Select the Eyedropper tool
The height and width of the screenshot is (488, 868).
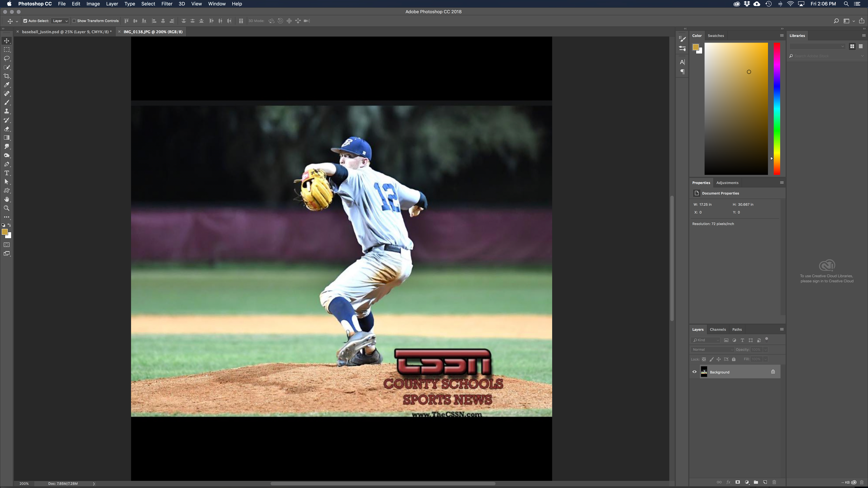point(6,85)
